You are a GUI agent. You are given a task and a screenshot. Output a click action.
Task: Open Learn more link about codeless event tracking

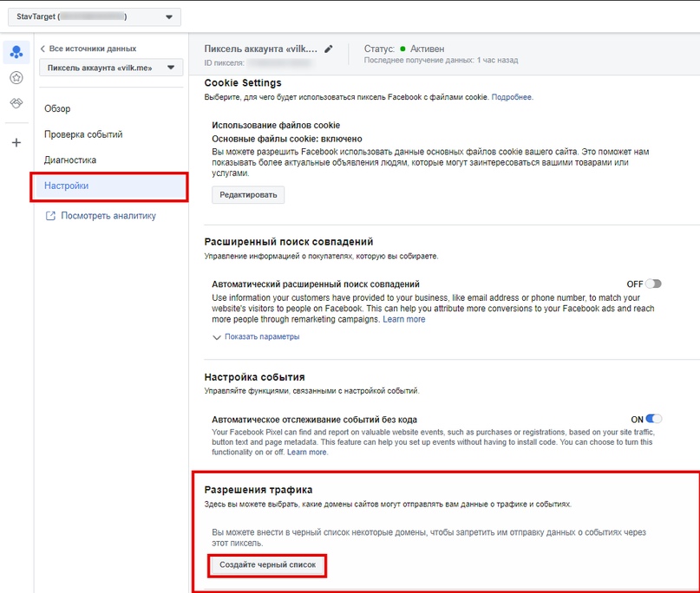(307, 453)
